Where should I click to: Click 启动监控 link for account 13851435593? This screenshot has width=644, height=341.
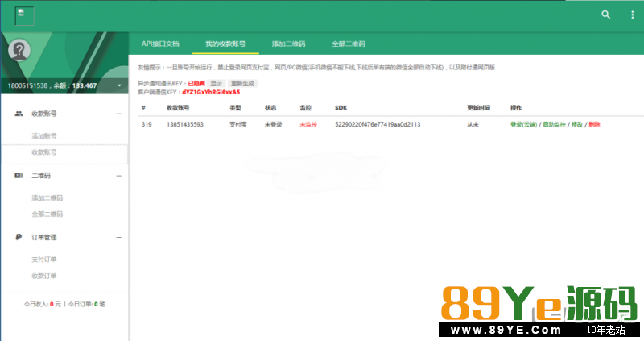[x=554, y=124]
